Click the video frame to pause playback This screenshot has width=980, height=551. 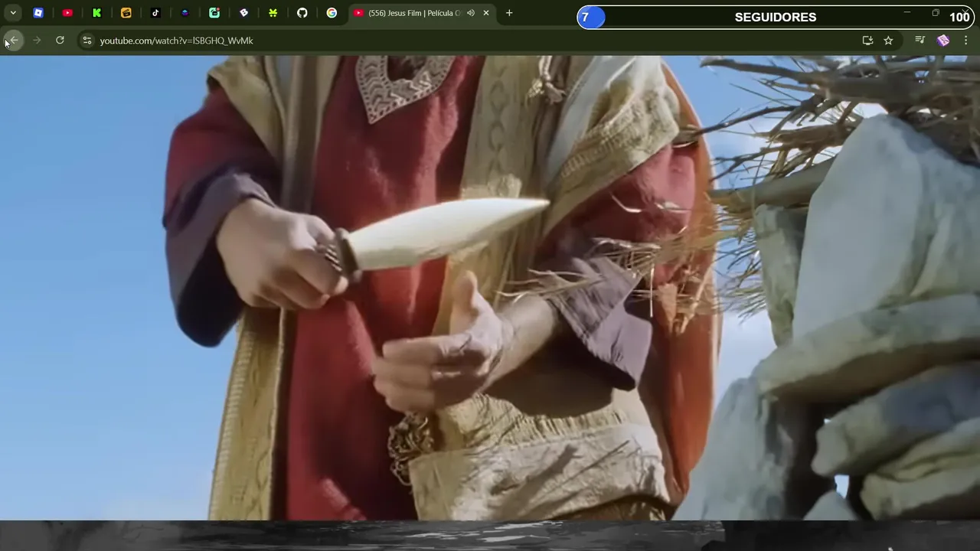click(490, 288)
